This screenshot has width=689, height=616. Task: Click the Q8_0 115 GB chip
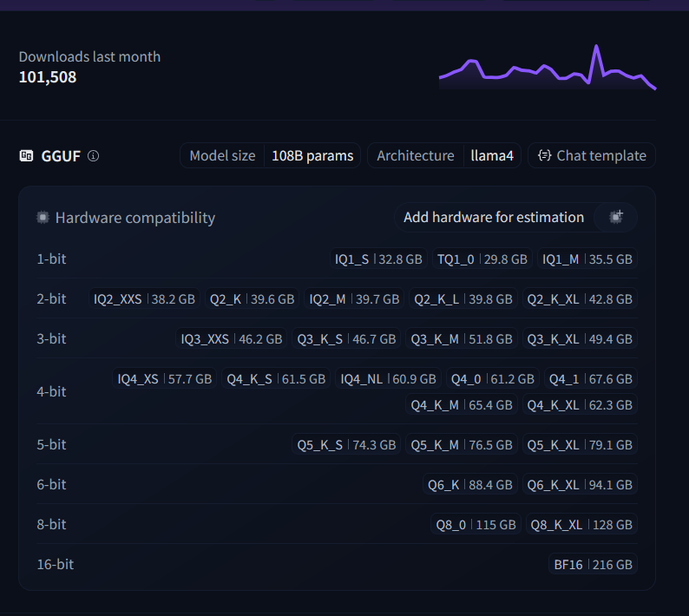(x=476, y=525)
